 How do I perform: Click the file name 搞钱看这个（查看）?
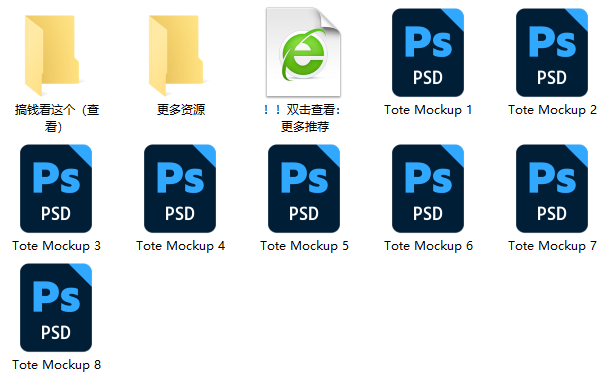[x=57, y=118]
